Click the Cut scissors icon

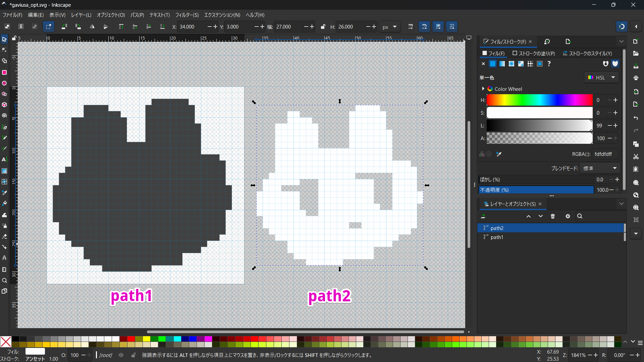pyautogui.click(x=636, y=157)
